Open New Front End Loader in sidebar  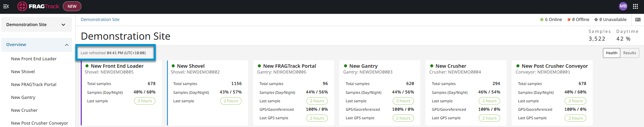point(34,59)
